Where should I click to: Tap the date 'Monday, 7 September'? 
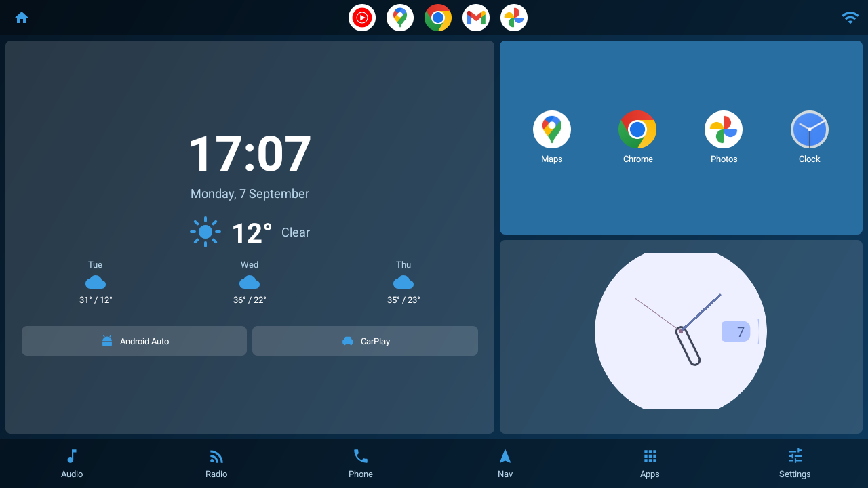coord(250,194)
